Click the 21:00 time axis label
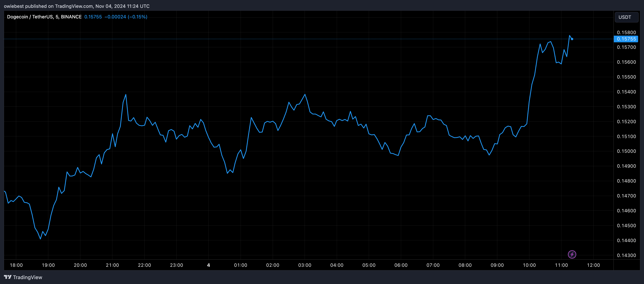Viewport: 644px width, 284px height. 112,265
